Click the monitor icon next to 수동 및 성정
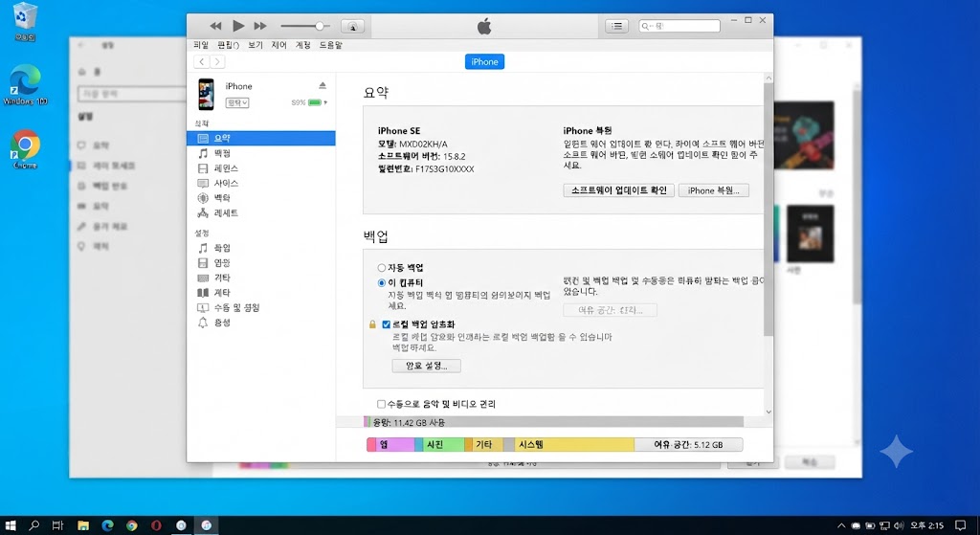980x535 pixels. click(x=203, y=307)
